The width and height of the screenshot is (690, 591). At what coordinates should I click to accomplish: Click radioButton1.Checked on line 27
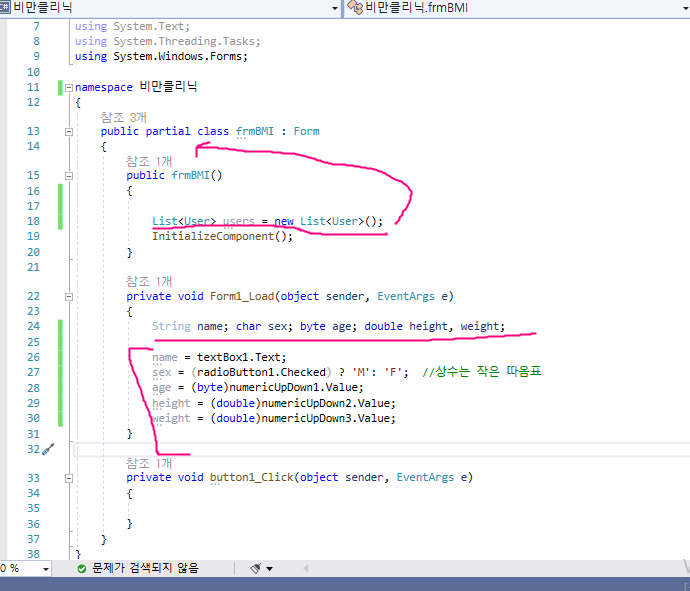click(261, 372)
